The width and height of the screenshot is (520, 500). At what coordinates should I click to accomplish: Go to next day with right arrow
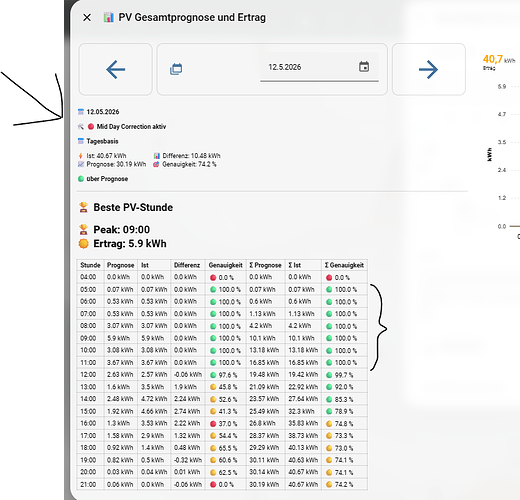[429, 69]
